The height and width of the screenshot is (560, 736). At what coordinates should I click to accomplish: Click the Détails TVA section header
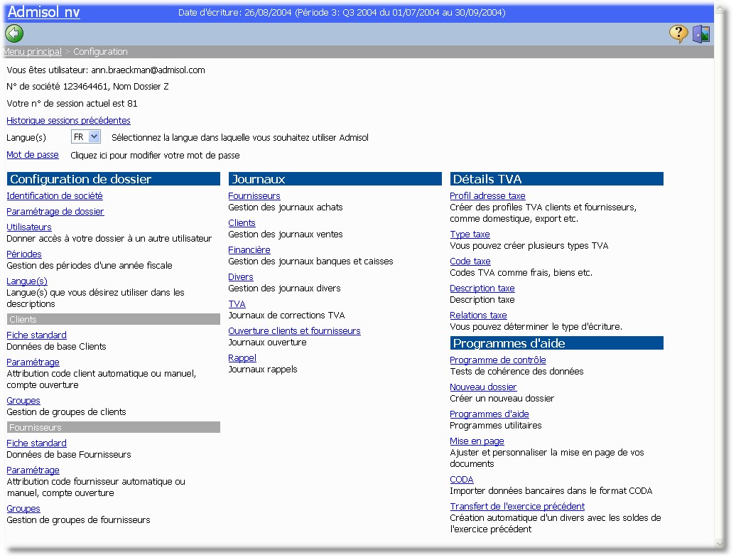tap(557, 179)
